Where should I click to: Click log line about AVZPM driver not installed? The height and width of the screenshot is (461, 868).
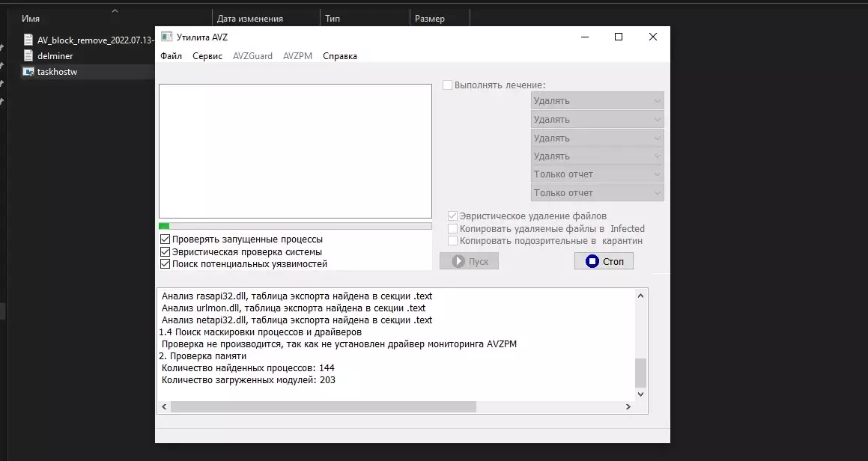point(339,344)
